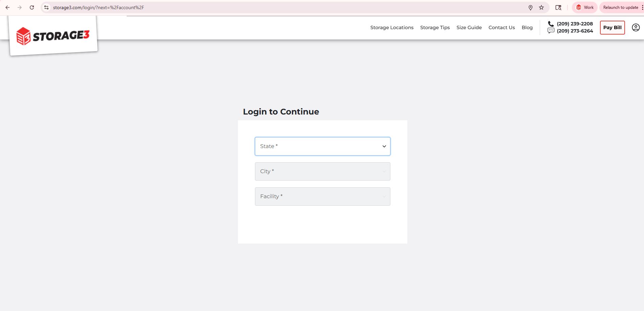Bookmark this page with star icon
644x311 pixels.
(x=541, y=7)
